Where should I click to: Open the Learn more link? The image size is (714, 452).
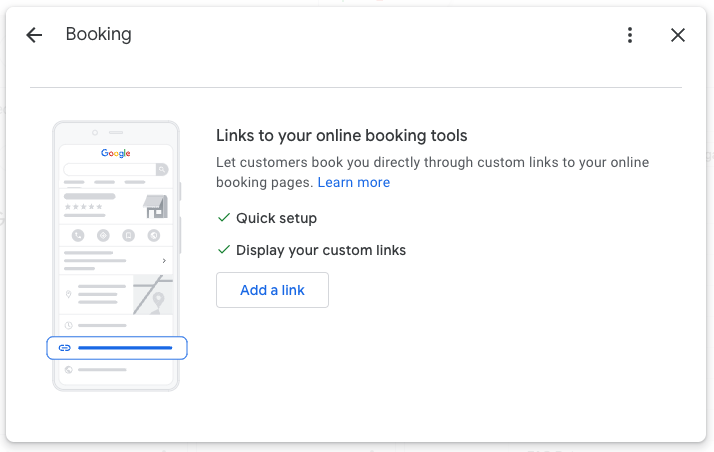(x=353, y=183)
